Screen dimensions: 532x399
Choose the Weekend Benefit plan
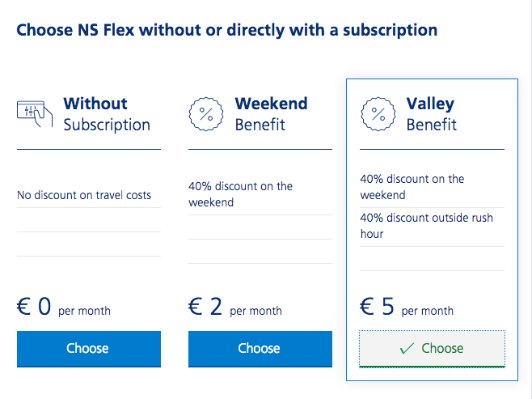coord(260,349)
